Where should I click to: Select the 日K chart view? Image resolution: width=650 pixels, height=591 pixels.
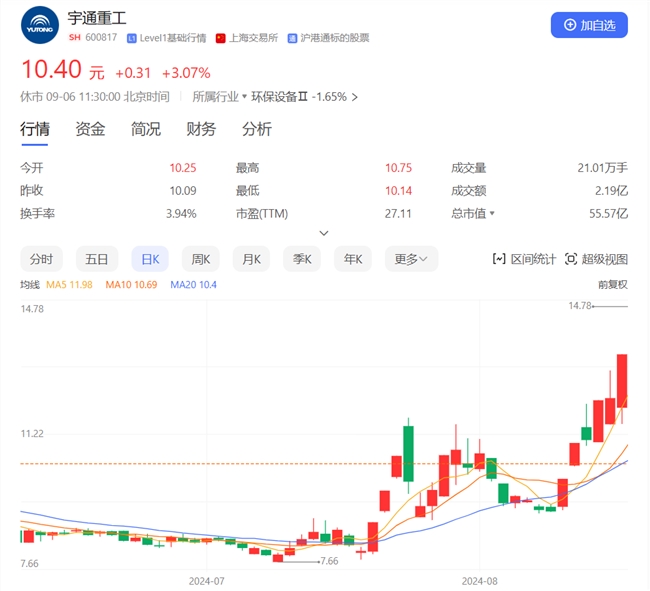(150, 259)
